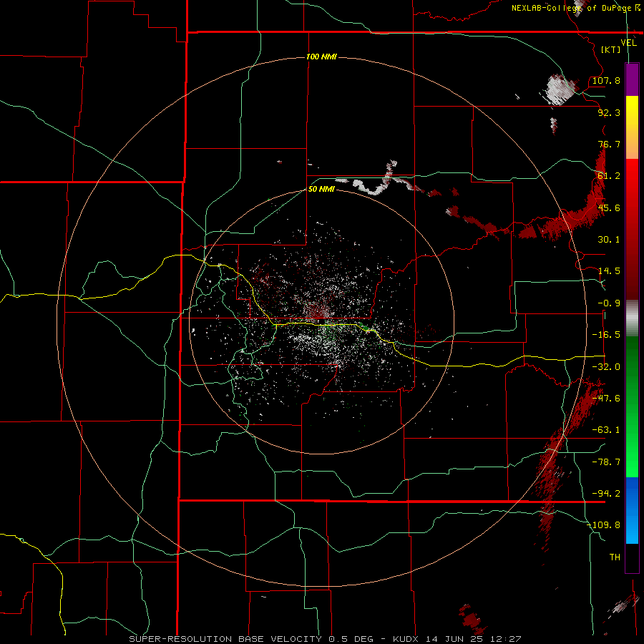Click the -32.0 velocity scale value
This screenshot has height=644, width=644.
[606, 367]
